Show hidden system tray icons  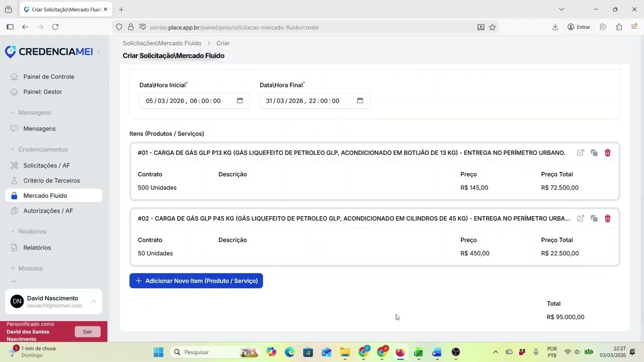(496, 352)
